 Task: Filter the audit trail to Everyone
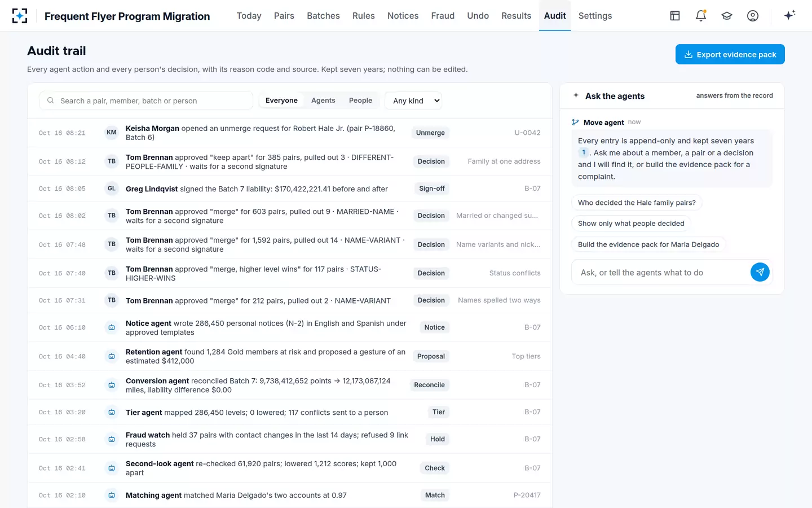pos(281,100)
